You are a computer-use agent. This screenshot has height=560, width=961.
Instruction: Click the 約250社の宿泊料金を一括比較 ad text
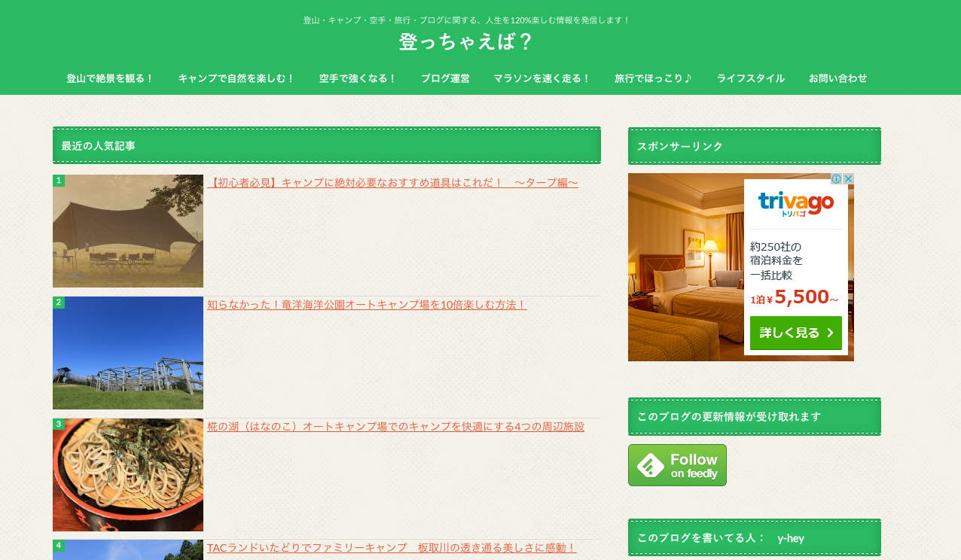pos(776,261)
